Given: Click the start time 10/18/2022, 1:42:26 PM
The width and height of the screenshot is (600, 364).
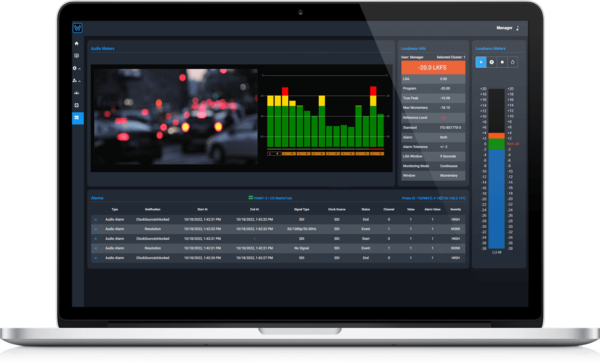Looking at the screenshot, I should (x=202, y=258).
